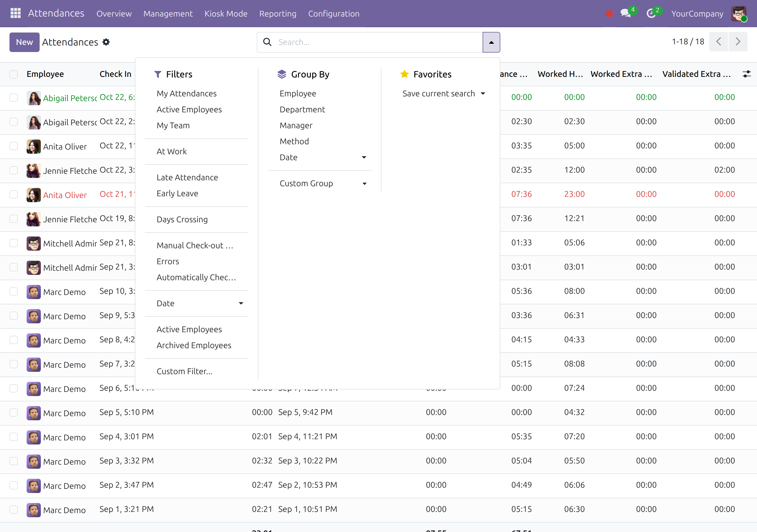
Task: Click the optional columns adjust icon
Action: (x=746, y=74)
